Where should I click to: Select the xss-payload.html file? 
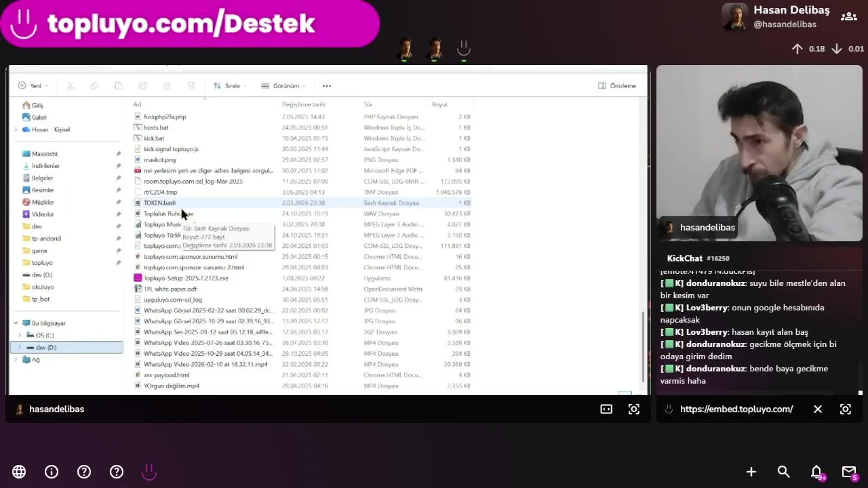coord(166,375)
